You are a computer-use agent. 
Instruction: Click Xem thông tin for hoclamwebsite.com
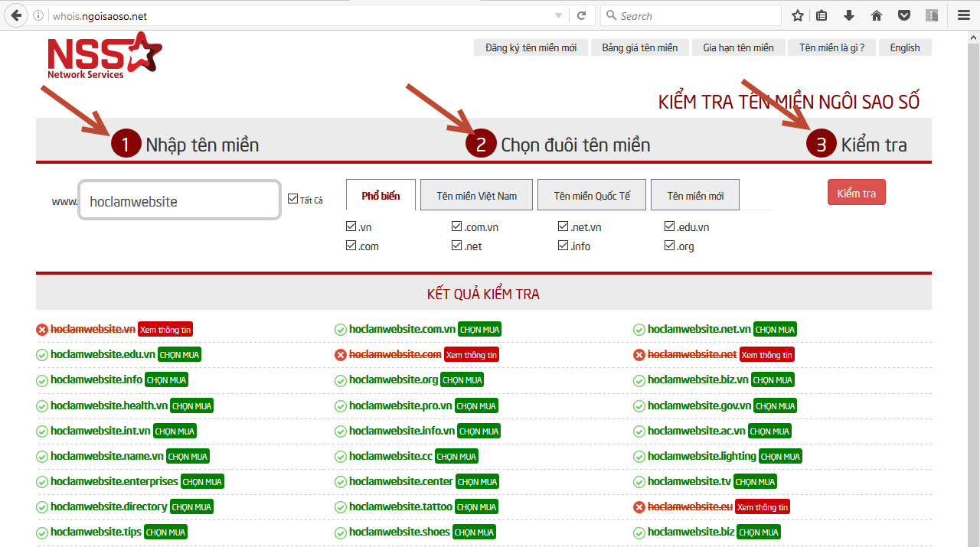point(472,354)
